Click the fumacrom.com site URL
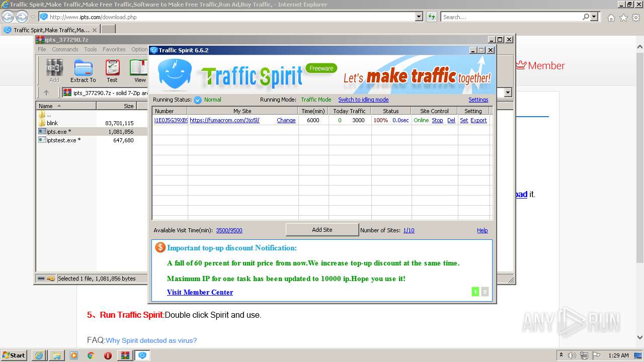Image resolution: width=644 pixels, height=362 pixels. pyautogui.click(x=224, y=121)
